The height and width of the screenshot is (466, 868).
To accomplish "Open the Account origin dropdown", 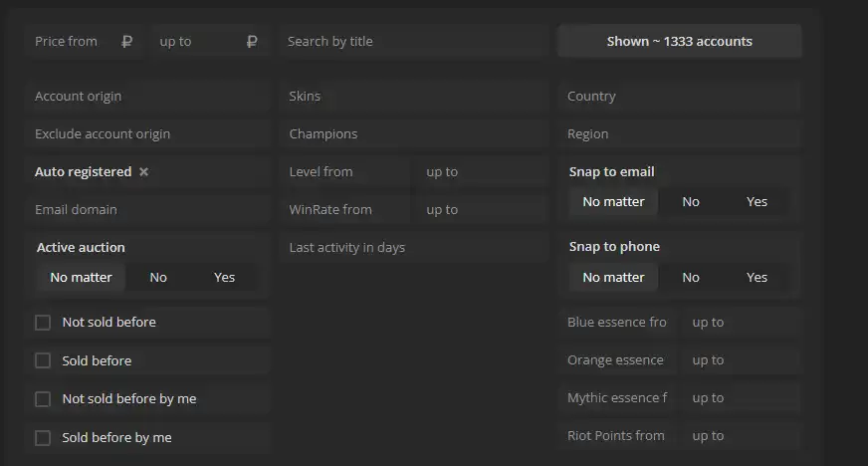I will tap(149, 97).
